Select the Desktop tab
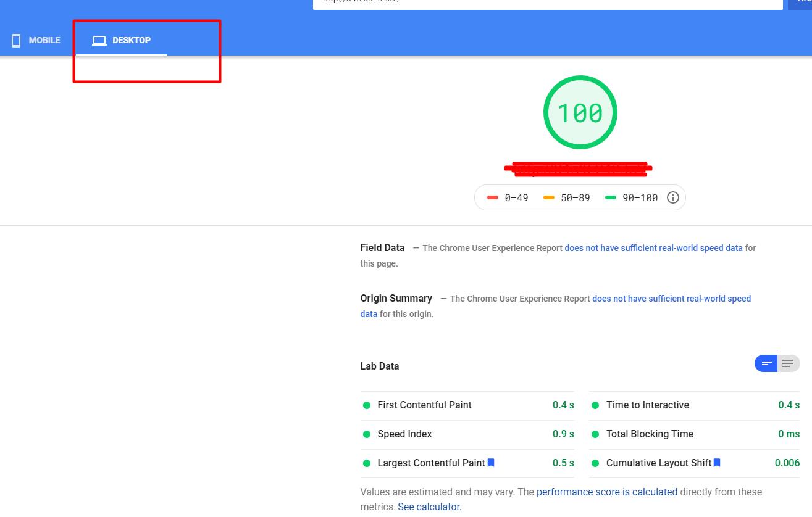Screen dimensions: 812x517 point(122,41)
